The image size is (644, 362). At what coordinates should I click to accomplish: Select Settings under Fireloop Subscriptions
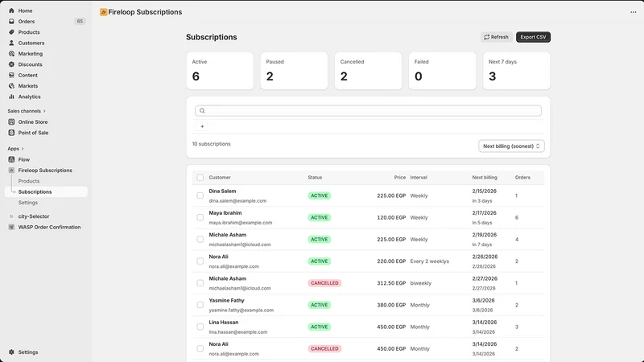28,203
